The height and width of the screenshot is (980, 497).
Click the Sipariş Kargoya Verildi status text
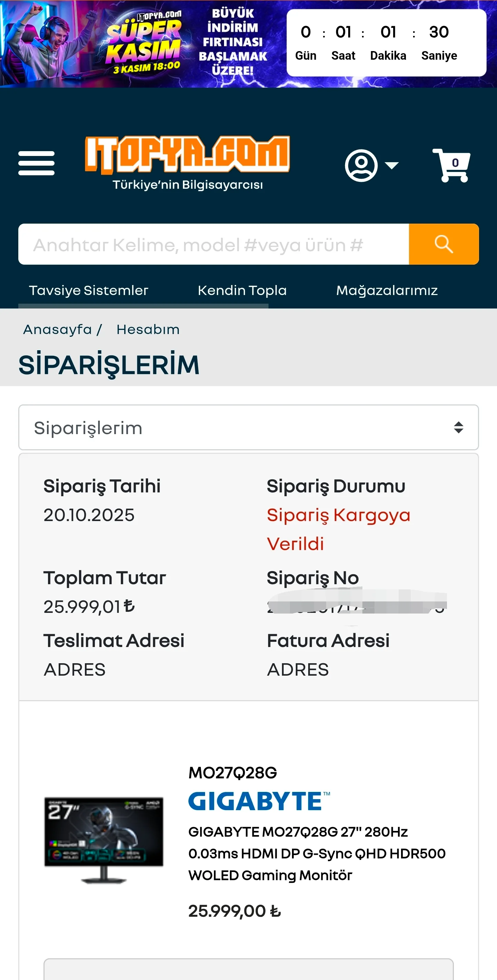[338, 529]
